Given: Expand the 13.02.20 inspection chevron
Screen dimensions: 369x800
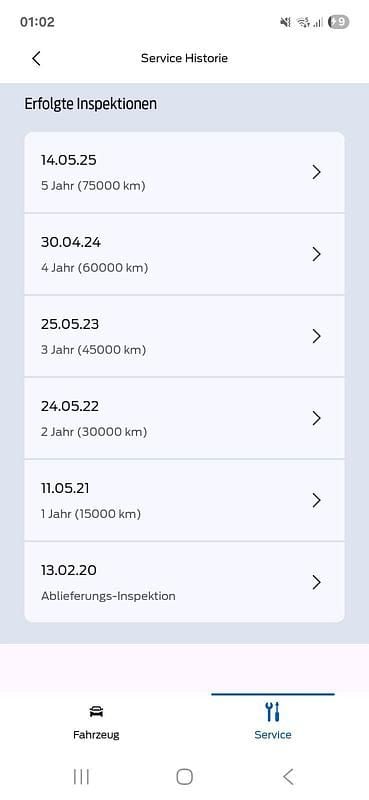Looking at the screenshot, I should click(x=316, y=582).
